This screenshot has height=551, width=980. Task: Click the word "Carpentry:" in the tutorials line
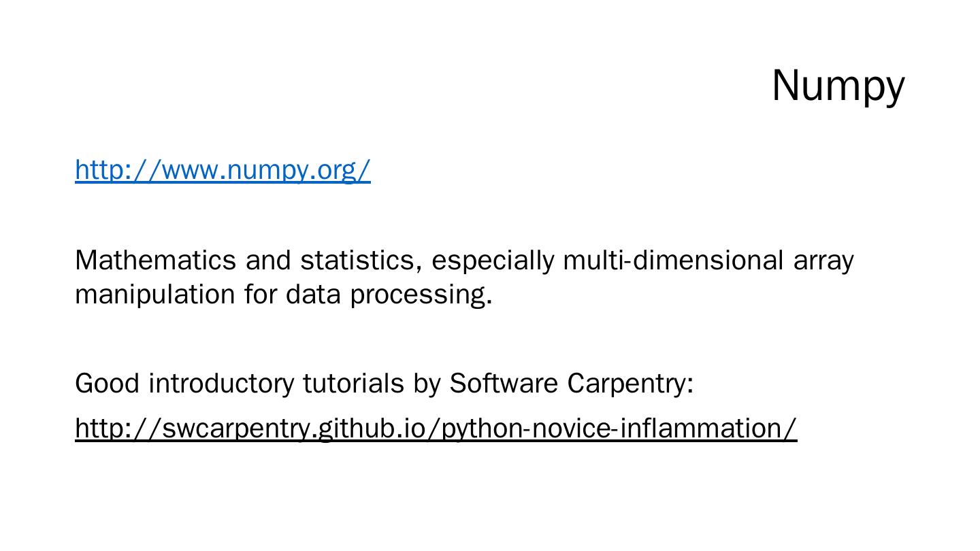pos(630,384)
